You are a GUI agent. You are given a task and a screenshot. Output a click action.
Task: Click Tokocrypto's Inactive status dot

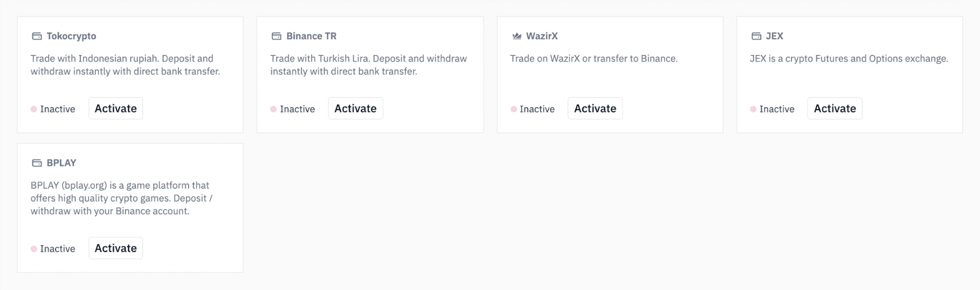pos(34,109)
